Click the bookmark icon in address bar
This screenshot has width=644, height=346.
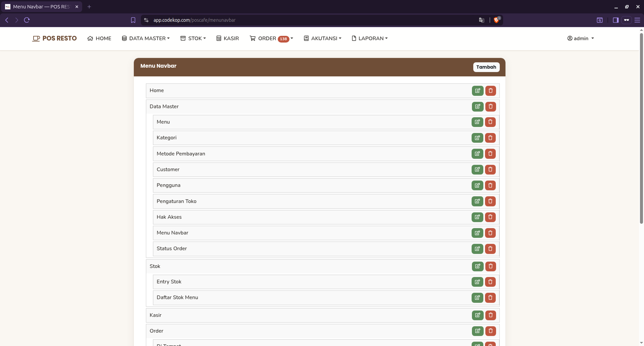click(133, 20)
